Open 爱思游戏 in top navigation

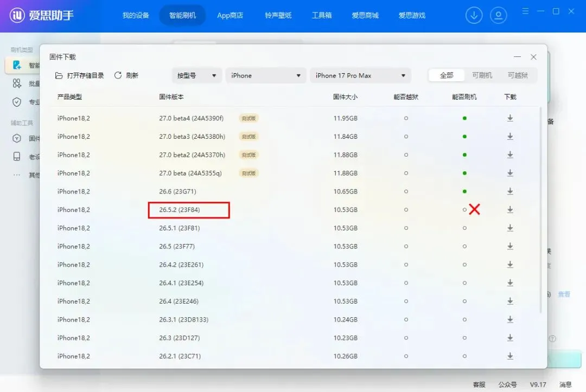[x=412, y=15]
